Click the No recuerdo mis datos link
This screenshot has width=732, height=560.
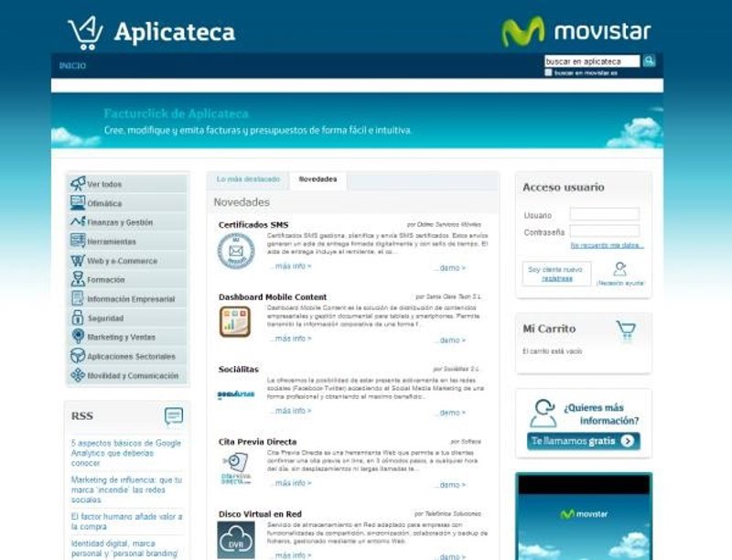click(x=607, y=245)
